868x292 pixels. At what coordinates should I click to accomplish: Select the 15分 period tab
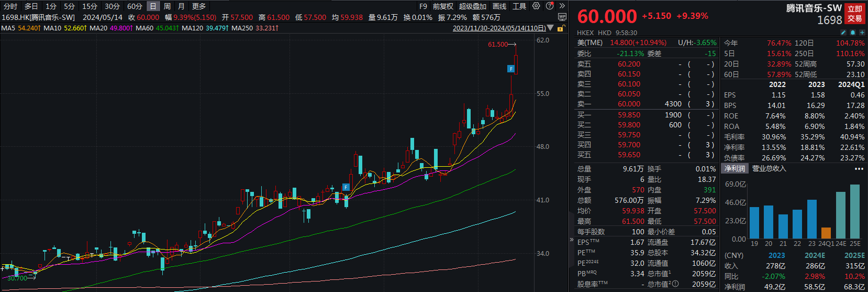(90, 6)
